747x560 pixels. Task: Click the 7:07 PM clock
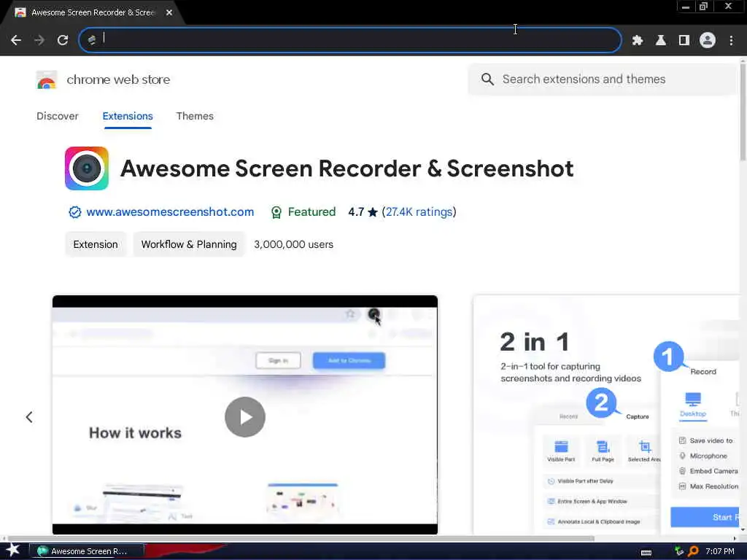tap(720, 551)
